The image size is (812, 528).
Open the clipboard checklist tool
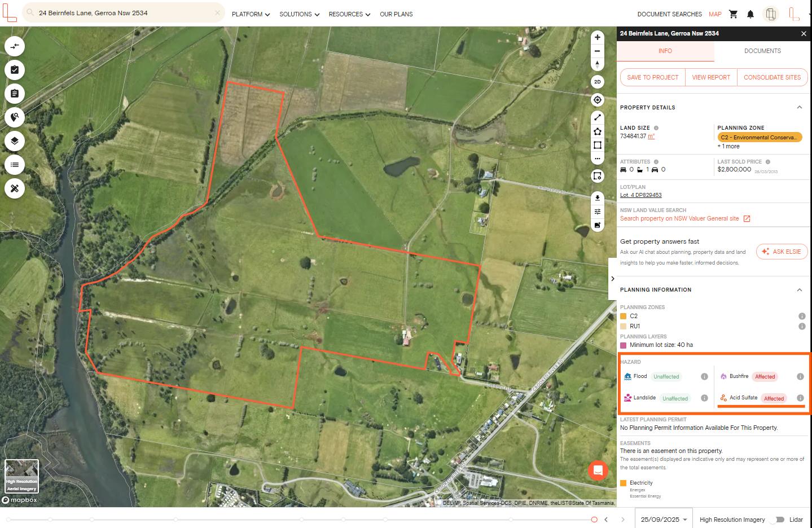pyautogui.click(x=15, y=70)
